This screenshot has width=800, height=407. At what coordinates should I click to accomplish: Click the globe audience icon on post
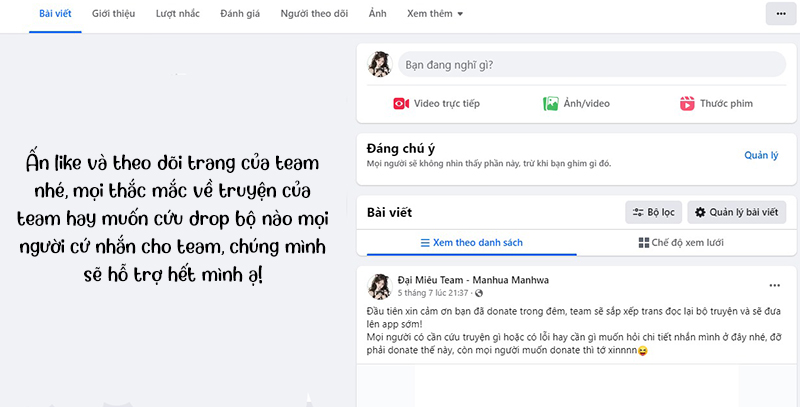[479, 293]
